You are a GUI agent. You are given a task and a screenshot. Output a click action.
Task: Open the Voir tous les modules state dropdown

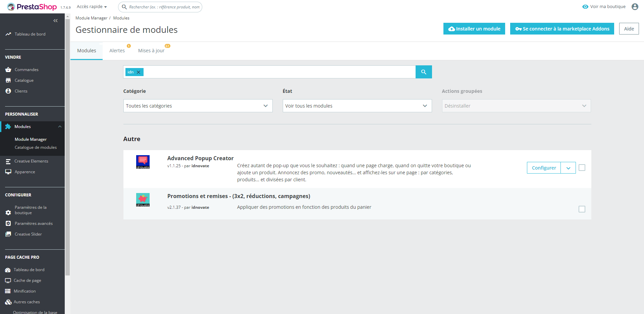point(357,106)
